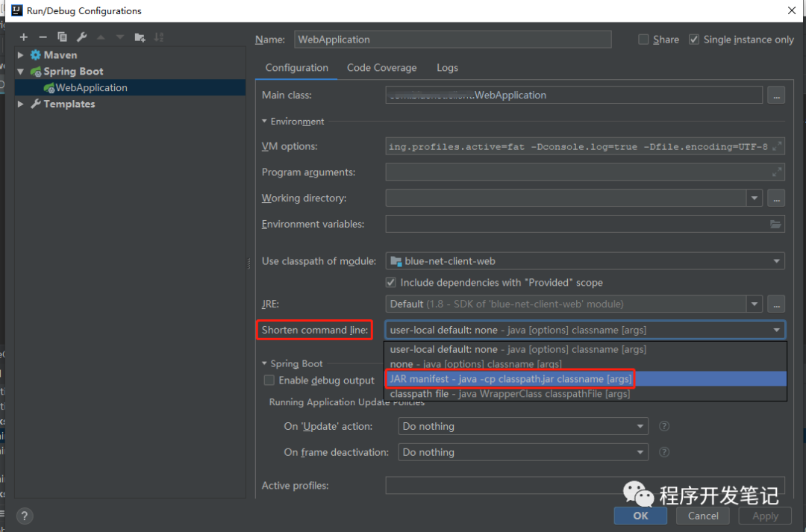Open the help question mark icon
This screenshot has width=806, height=532.
click(24, 516)
